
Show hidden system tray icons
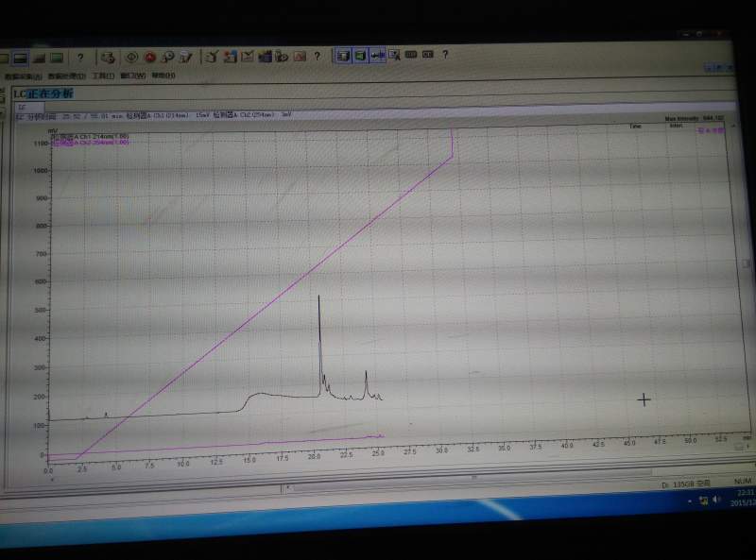point(690,501)
